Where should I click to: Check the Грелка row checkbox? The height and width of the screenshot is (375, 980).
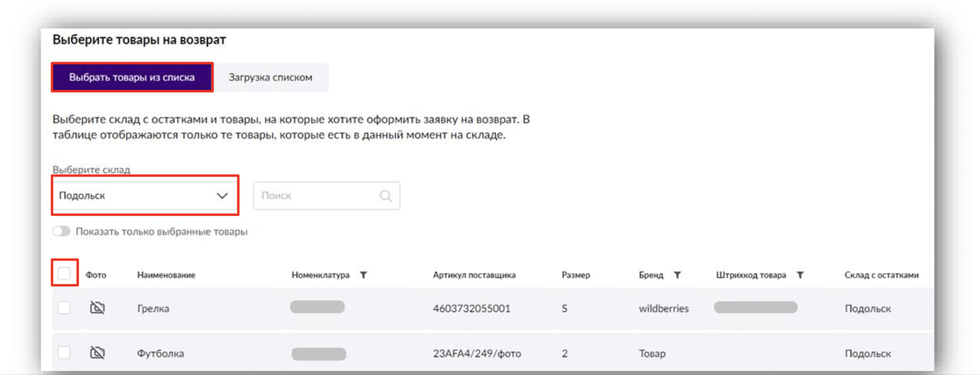[64, 308]
